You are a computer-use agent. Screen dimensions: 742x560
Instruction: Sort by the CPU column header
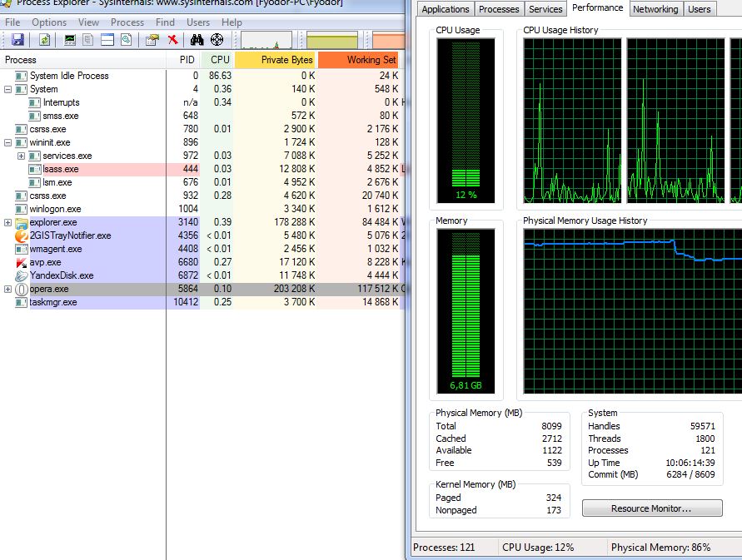217,60
